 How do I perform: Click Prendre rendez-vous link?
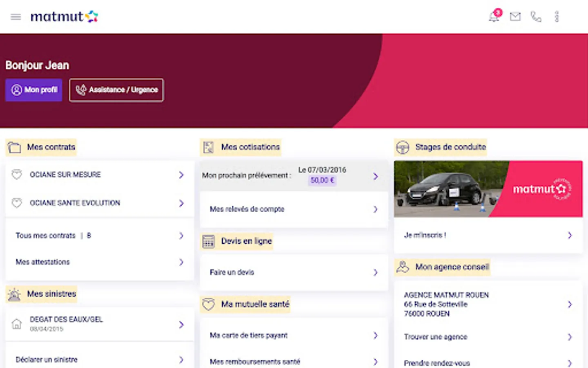pos(488,363)
